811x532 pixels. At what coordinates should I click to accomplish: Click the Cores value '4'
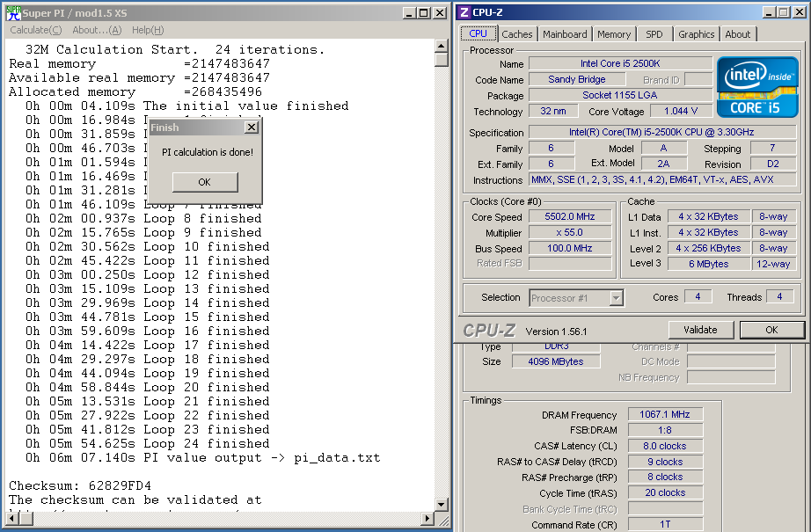pos(698,296)
